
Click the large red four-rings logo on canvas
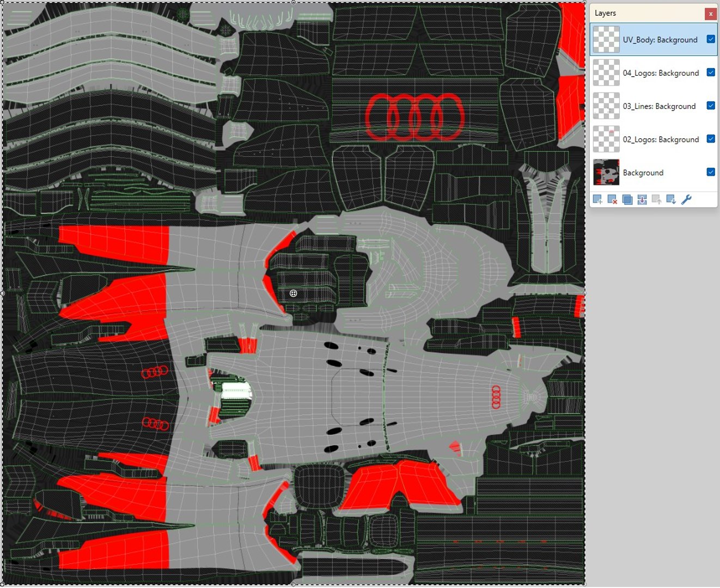click(414, 117)
